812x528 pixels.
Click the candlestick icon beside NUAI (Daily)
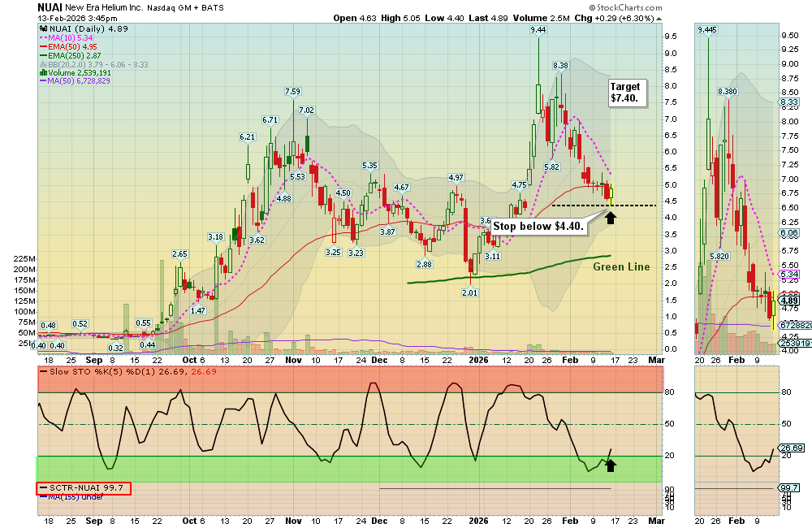coord(43,28)
